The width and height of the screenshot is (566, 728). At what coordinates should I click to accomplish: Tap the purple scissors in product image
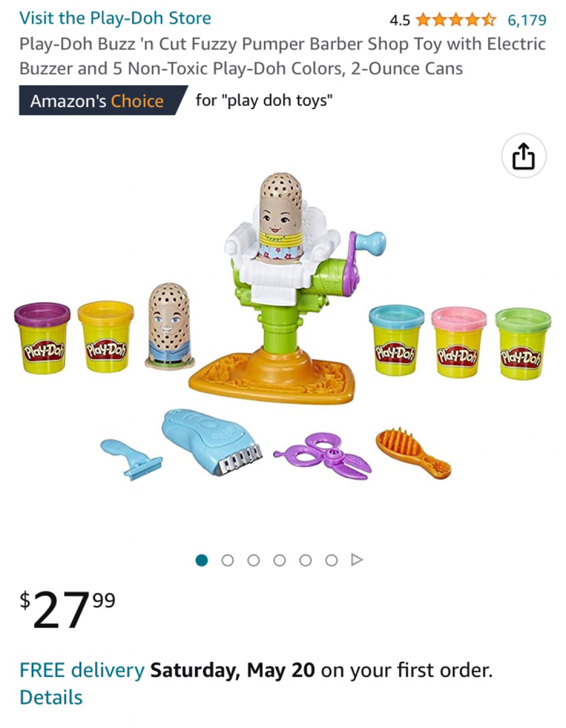tap(323, 455)
